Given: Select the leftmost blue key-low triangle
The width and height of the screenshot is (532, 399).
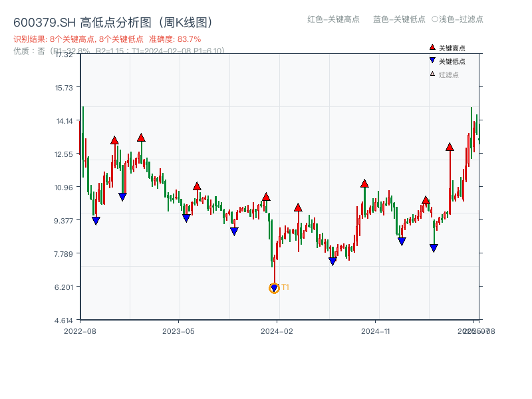Looking at the screenshot, I should tap(96, 221).
